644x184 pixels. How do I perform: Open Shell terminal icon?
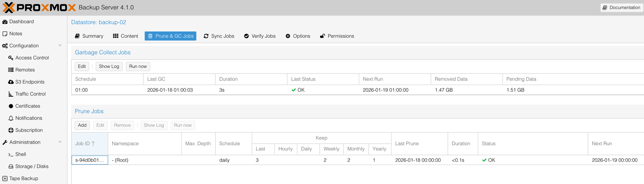coord(11,155)
